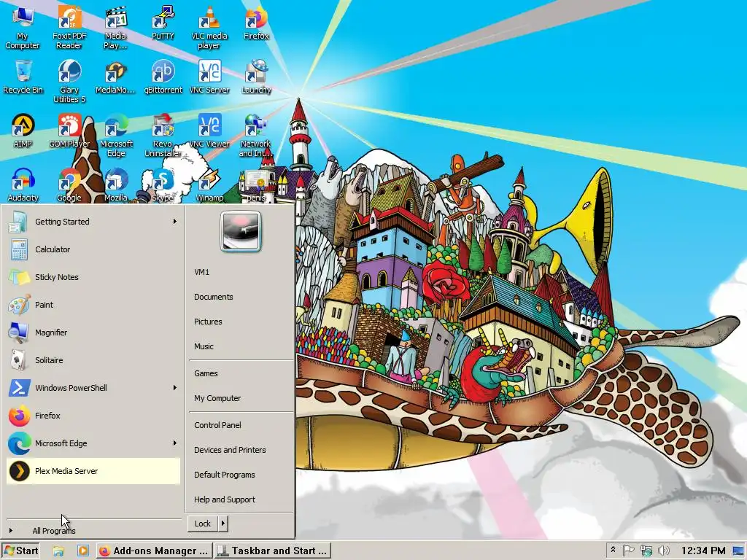Open Firefox from Start menu list
The height and width of the screenshot is (560, 747).
coord(93,415)
